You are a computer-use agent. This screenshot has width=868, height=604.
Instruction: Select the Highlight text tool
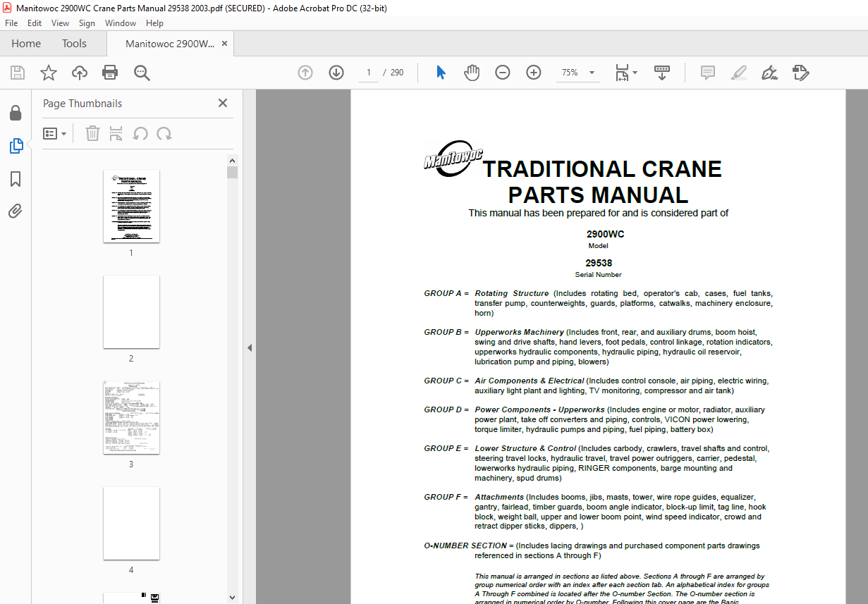(738, 73)
